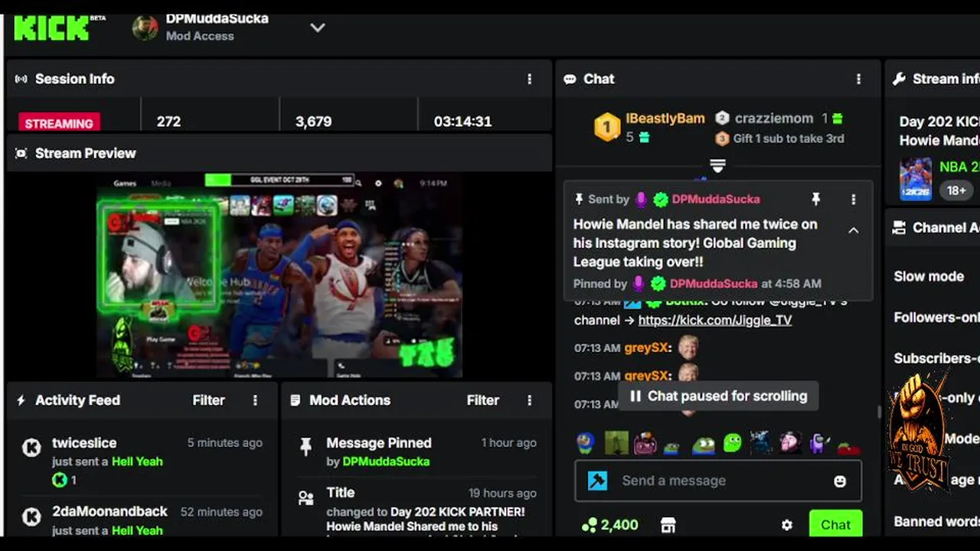Click the Session Info broadcast icon

21,79
